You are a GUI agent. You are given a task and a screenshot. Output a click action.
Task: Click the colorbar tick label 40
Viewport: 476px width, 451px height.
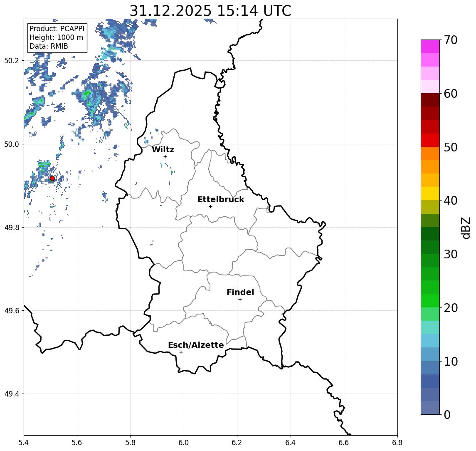coord(451,201)
